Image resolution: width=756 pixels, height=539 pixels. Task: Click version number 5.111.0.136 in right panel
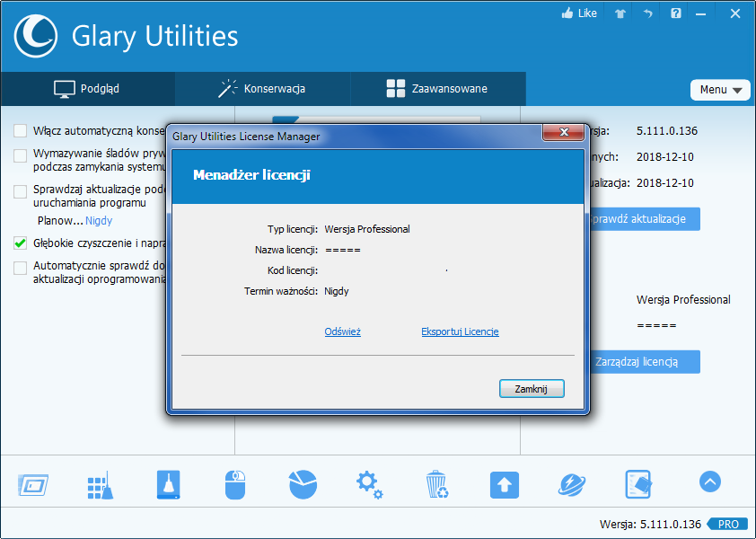tap(667, 131)
